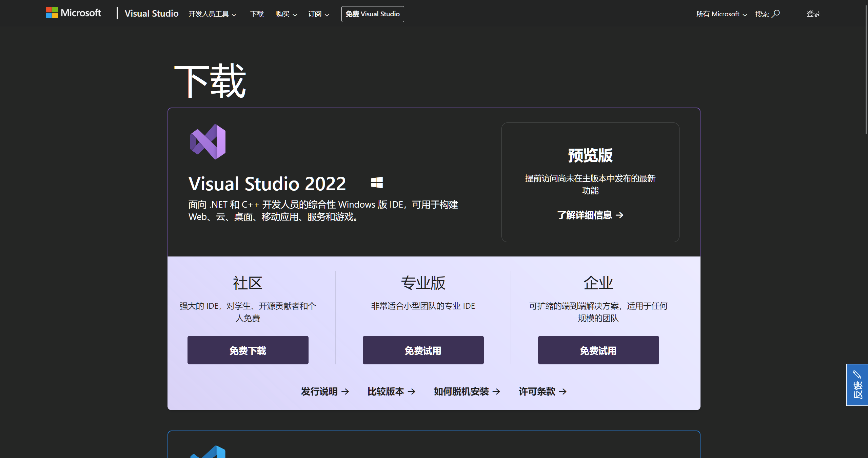
Task: Click 免费试用 under 专业版
Action: click(423, 350)
